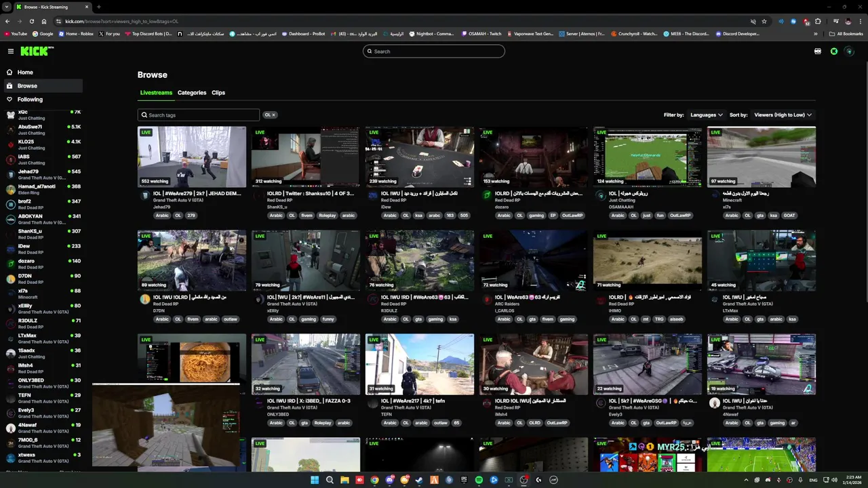This screenshot has height=488, width=868.
Task: Open the stream thumbnail with 124 watching
Action: click(648, 157)
